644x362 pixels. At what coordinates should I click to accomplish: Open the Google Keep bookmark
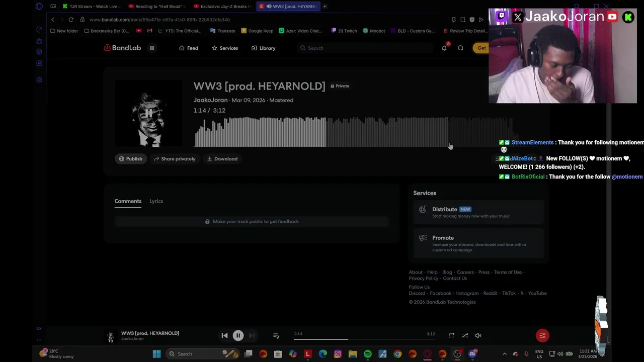tap(257, 31)
